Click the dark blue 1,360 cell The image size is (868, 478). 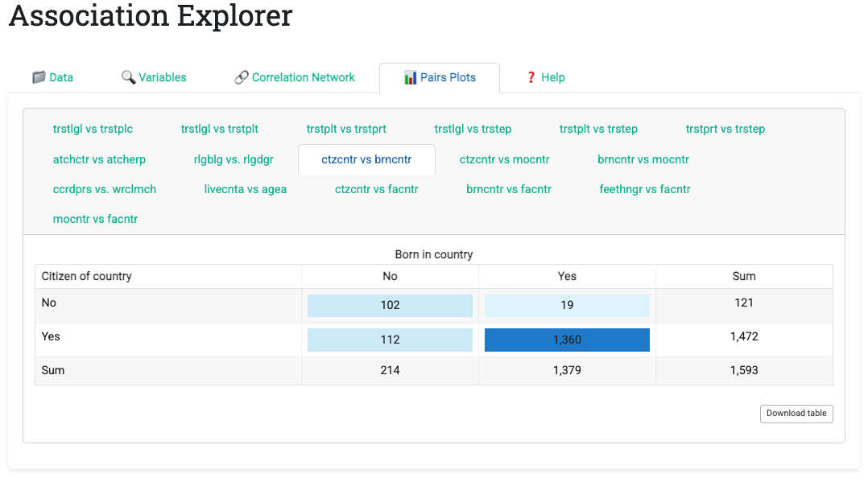567,340
